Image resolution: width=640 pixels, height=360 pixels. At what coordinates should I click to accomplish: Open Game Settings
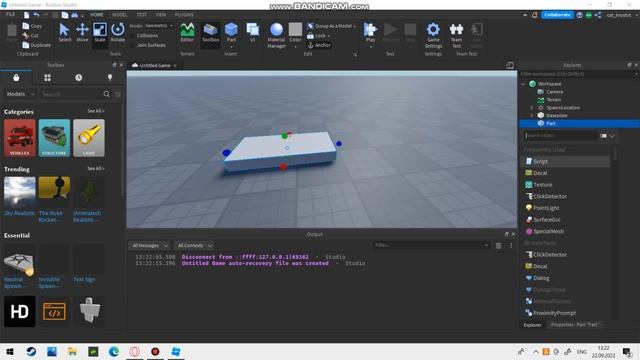[x=433, y=35]
